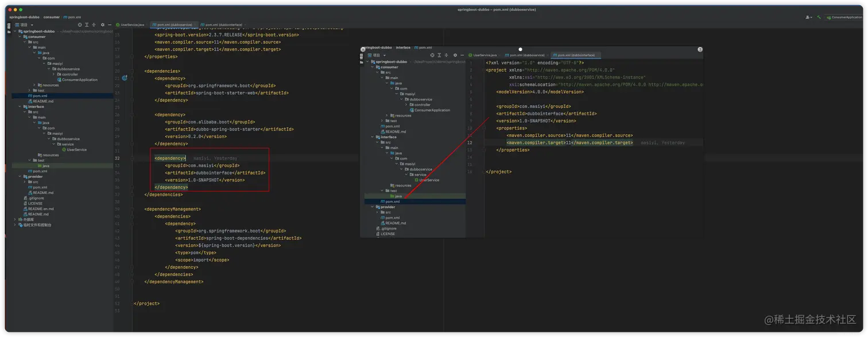The width and height of the screenshot is (868, 337).
Task: Switch to pom.xml (dubboservice) tab in inset window
Action: tap(525, 55)
